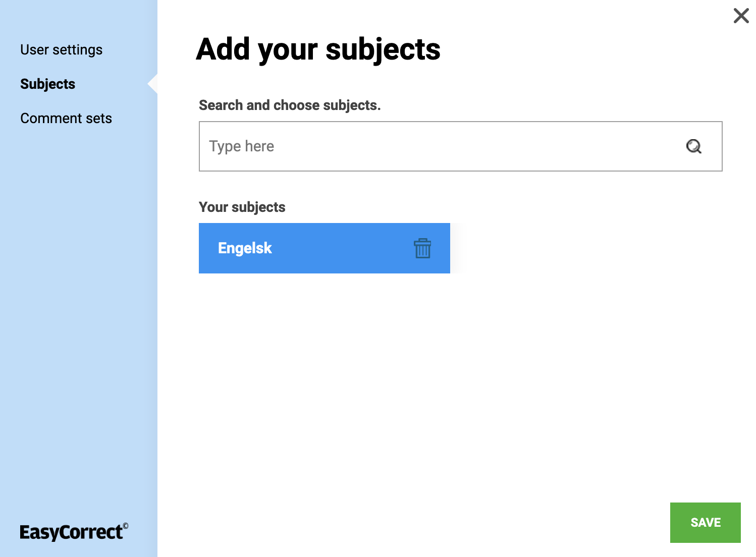The image size is (756, 557).
Task: Click the 'Your subjects' label
Action: 242,207
